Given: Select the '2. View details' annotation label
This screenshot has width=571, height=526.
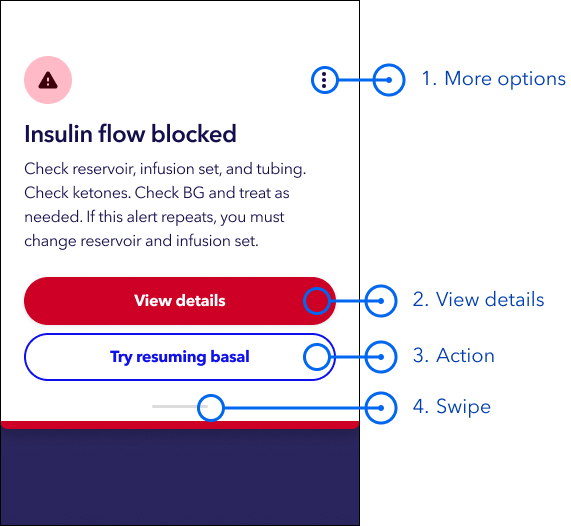Looking at the screenshot, I should point(479,300).
